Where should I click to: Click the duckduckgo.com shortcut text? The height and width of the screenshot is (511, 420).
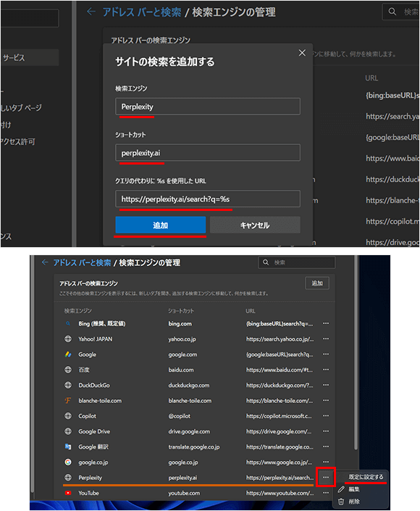pos(189,386)
